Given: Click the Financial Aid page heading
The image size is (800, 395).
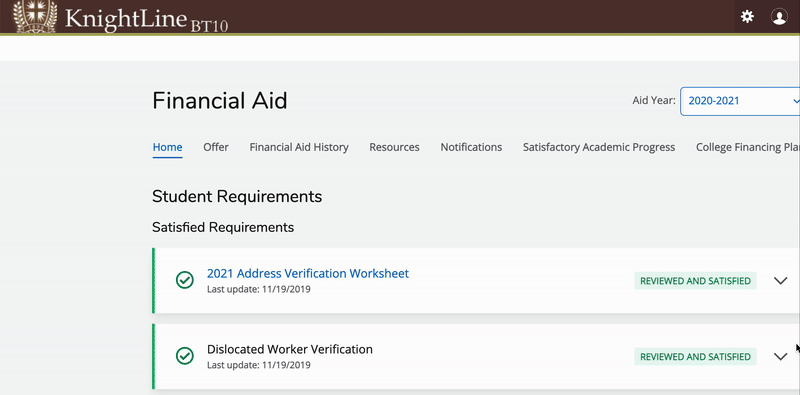Looking at the screenshot, I should [x=219, y=101].
